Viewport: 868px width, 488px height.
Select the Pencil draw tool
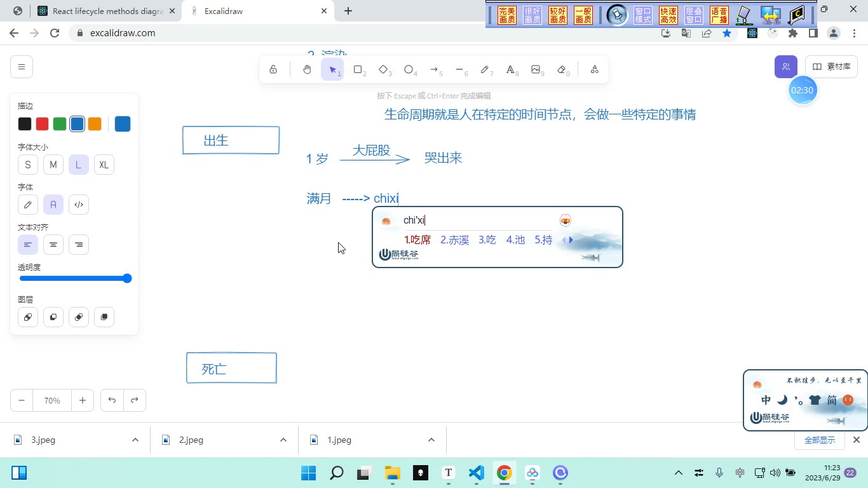pos(485,69)
